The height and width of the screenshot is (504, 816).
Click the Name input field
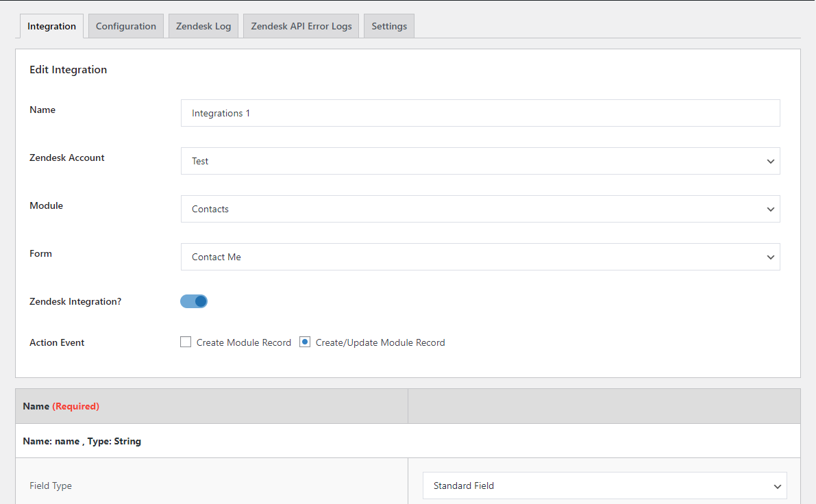tap(480, 113)
